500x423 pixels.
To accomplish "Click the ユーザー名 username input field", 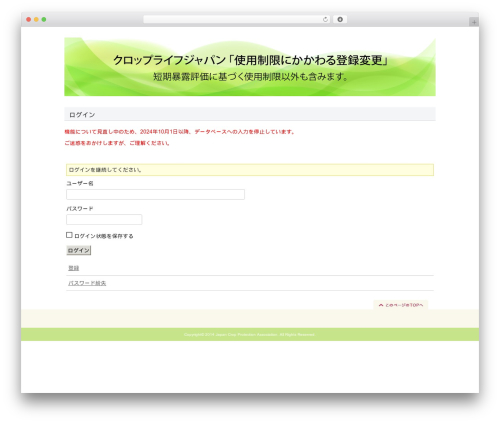I will point(155,194).
